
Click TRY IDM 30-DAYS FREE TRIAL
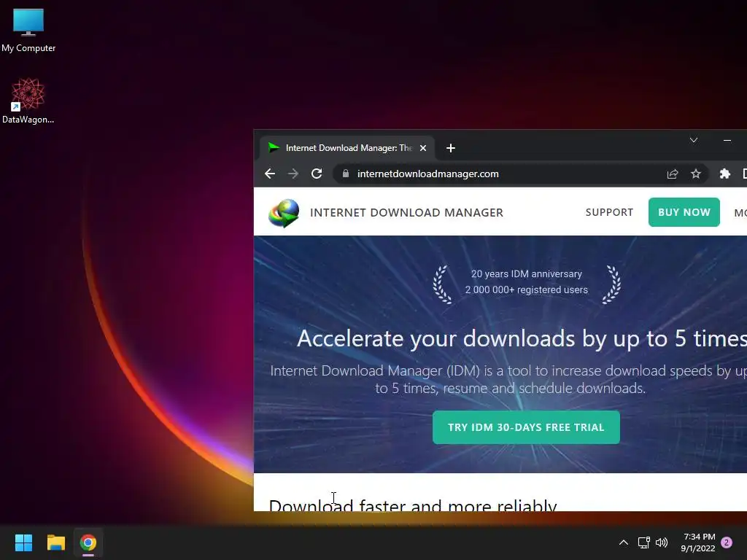[x=526, y=427]
